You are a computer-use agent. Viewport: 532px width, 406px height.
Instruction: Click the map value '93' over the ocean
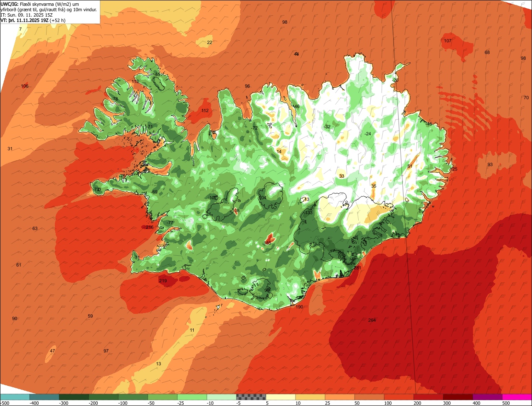click(x=490, y=164)
